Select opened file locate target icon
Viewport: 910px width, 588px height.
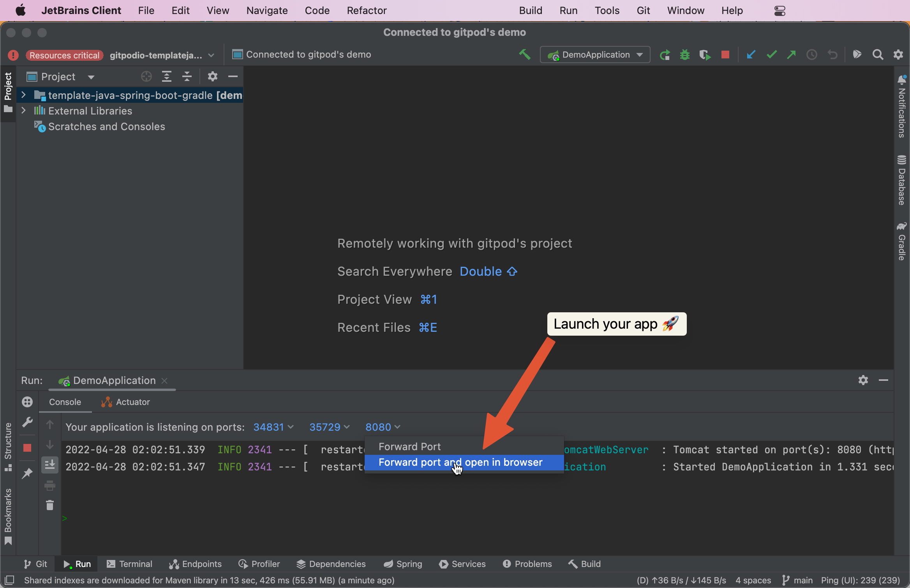(146, 77)
